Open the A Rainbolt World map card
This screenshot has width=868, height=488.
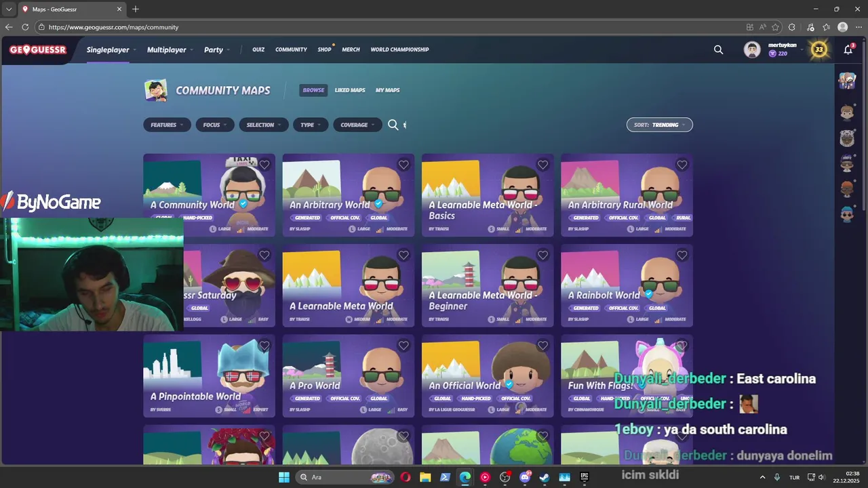(627, 285)
